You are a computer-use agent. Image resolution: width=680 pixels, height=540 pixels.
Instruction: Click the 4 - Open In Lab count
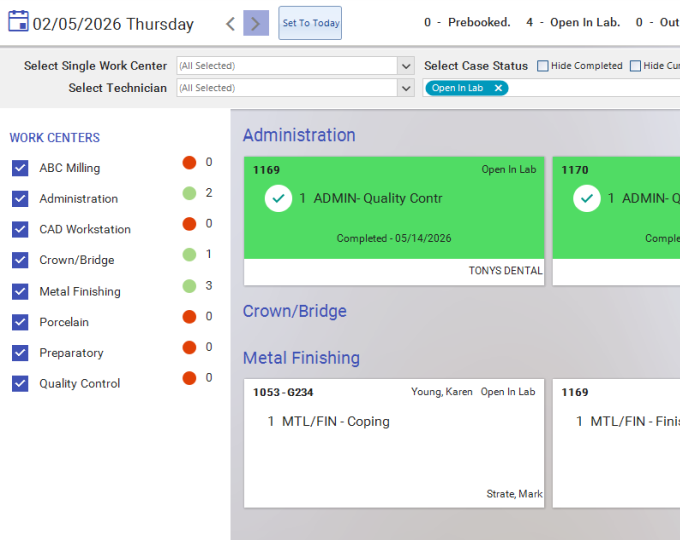[573, 23]
